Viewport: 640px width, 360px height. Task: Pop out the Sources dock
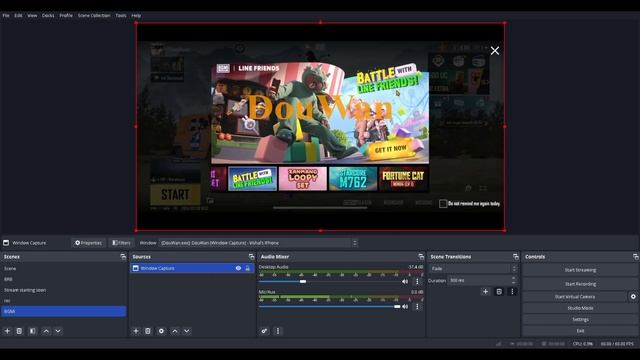point(251,257)
